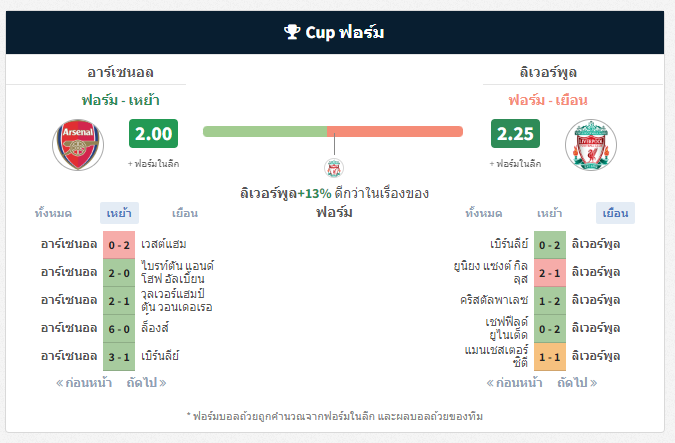Select Liverpool's highlighted เยือน filter tab
This screenshot has width=675, height=443.
click(615, 213)
